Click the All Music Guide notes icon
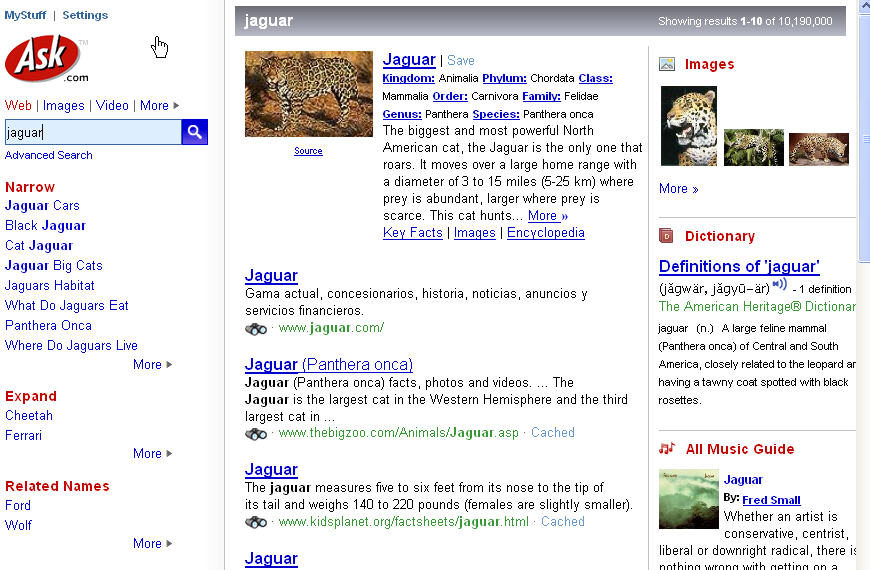Screen dimensions: 870x570 click(x=667, y=448)
